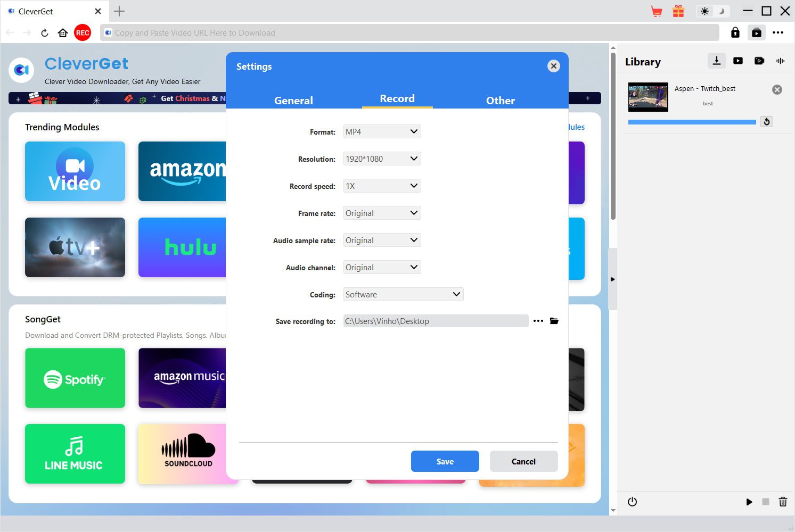Image resolution: width=795 pixels, height=532 pixels.
Task: Toggle the light/dark theme switch
Action: 713,11
